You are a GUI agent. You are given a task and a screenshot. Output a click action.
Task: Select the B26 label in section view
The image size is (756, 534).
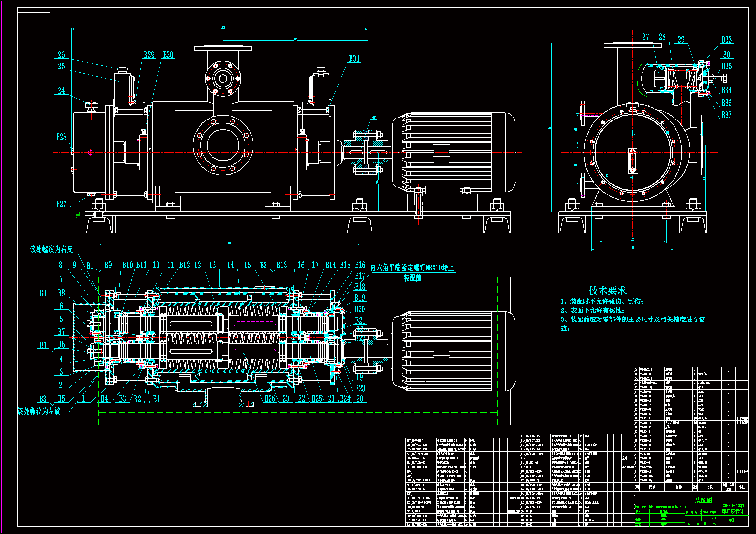point(270,399)
